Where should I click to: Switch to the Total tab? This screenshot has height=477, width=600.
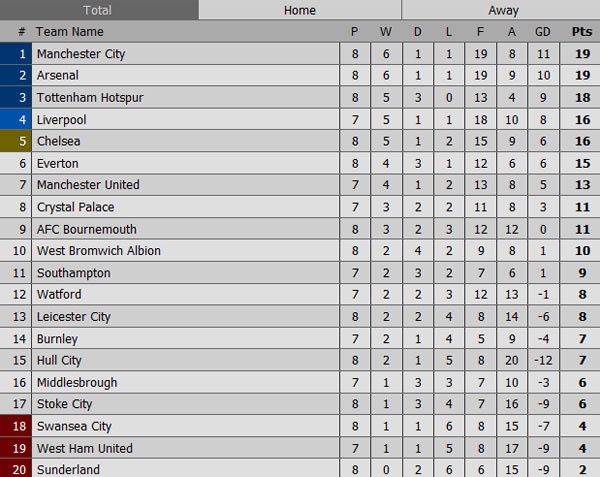pos(98,10)
